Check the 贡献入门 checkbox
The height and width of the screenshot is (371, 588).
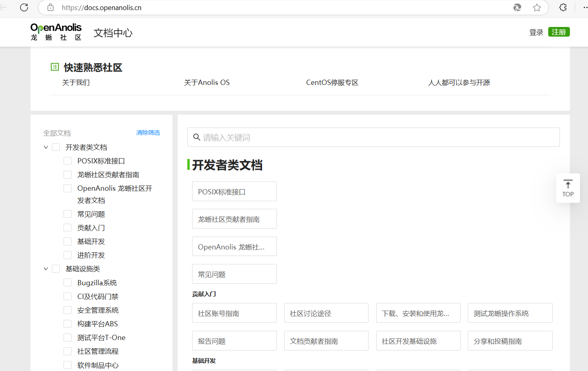[x=68, y=228]
